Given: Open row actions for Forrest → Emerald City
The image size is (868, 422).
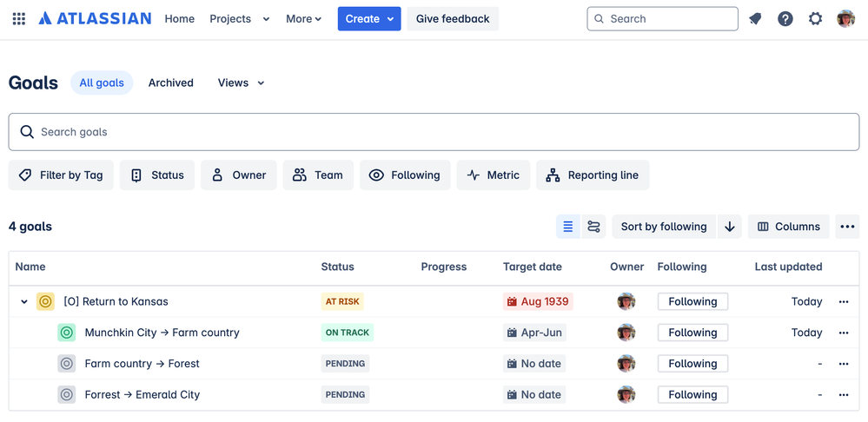Looking at the screenshot, I should tap(844, 394).
